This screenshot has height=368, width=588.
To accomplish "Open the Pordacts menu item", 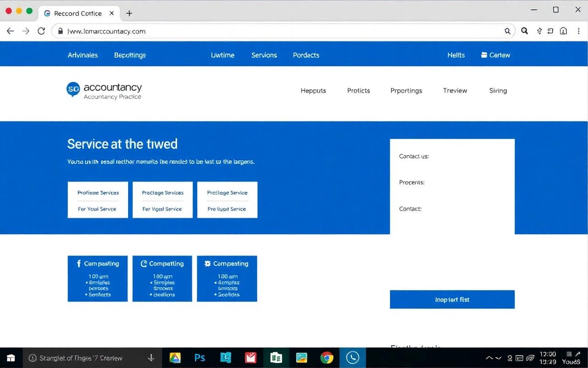I will coord(306,55).
